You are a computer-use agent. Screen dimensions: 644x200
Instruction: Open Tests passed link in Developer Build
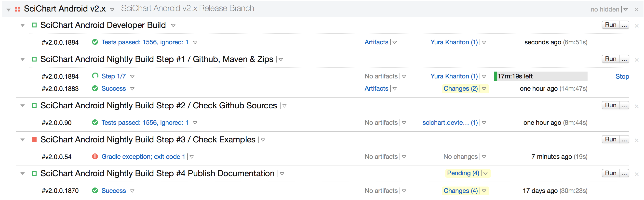point(145,42)
